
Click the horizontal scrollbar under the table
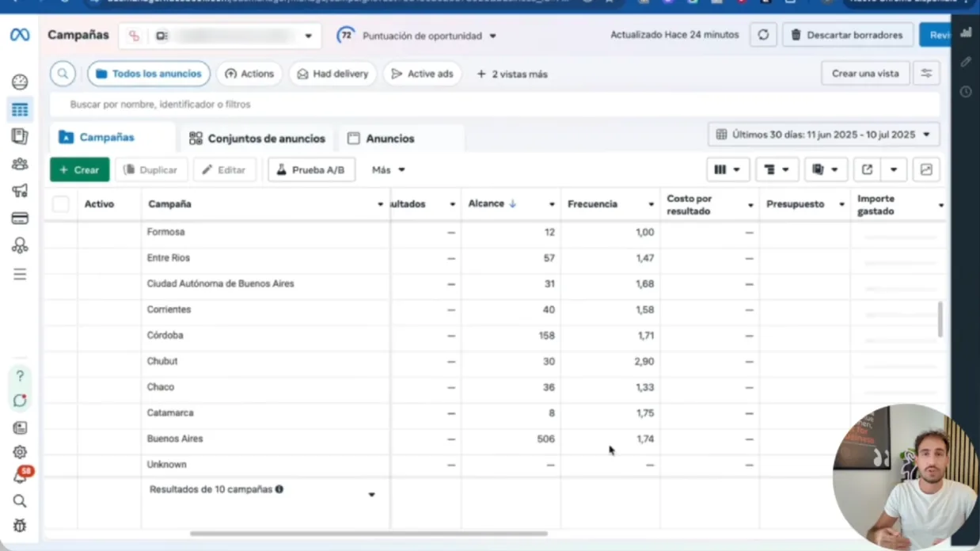pyautogui.click(x=368, y=534)
